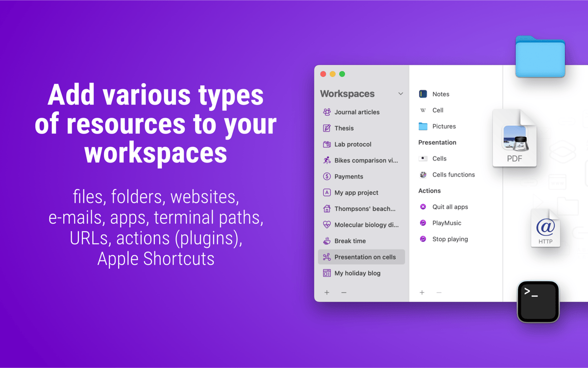Click the Payments dollar icon
This screenshot has width=588, height=368.
pyautogui.click(x=327, y=177)
